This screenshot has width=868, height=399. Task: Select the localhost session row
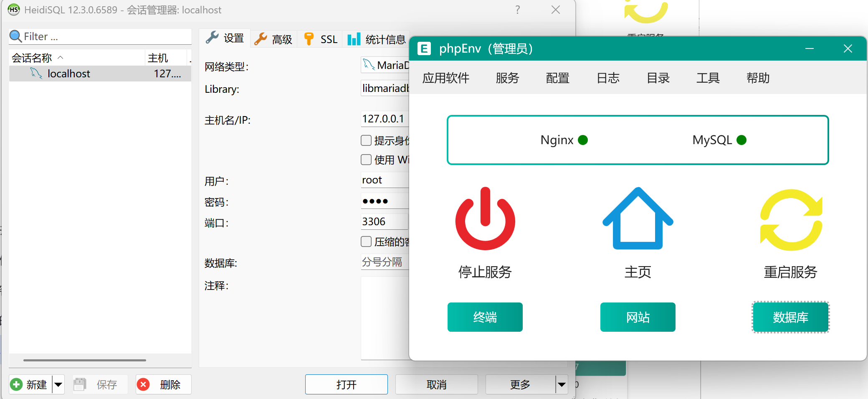click(x=100, y=74)
